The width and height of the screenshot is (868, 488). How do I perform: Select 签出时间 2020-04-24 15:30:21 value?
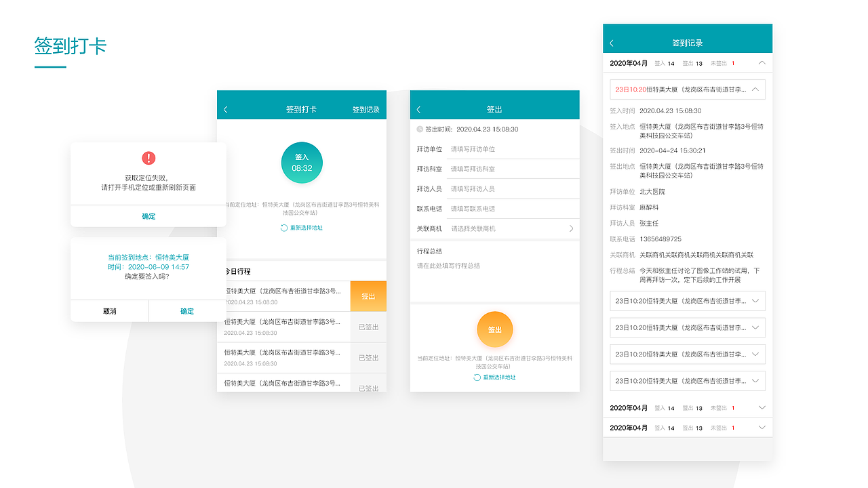(672, 150)
